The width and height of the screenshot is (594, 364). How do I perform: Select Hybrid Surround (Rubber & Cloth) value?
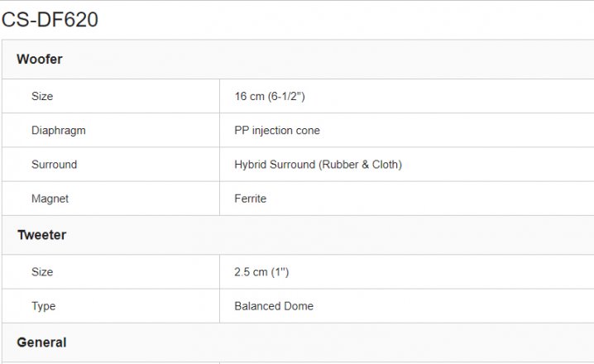point(319,165)
